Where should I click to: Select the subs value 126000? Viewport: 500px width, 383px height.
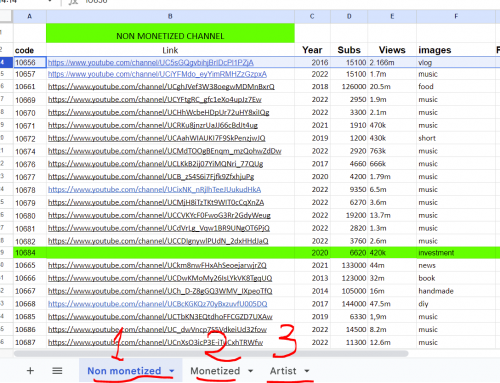(349, 87)
